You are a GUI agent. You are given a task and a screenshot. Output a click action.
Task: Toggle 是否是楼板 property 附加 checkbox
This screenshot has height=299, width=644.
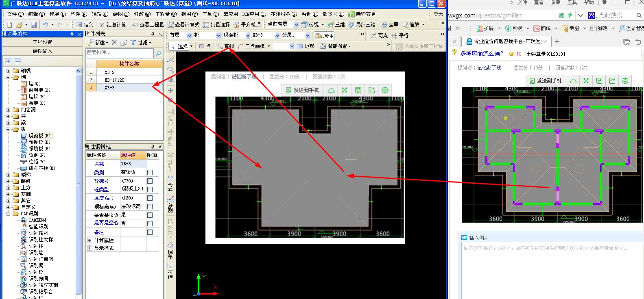coord(150,215)
